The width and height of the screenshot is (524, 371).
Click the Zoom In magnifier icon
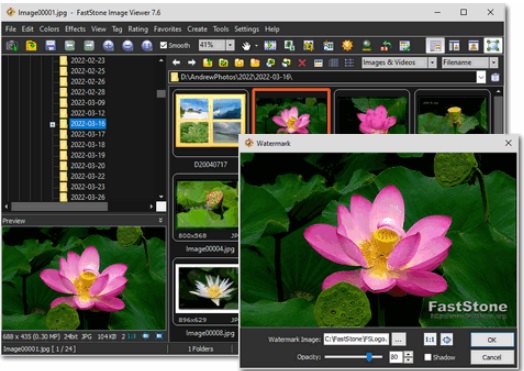[x=108, y=45]
